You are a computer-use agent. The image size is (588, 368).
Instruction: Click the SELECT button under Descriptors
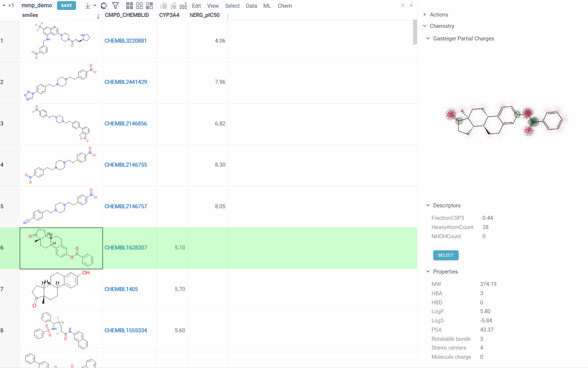446,255
